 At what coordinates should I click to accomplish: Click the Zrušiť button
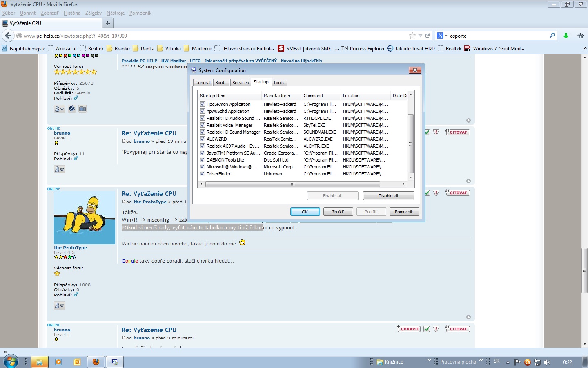(338, 212)
